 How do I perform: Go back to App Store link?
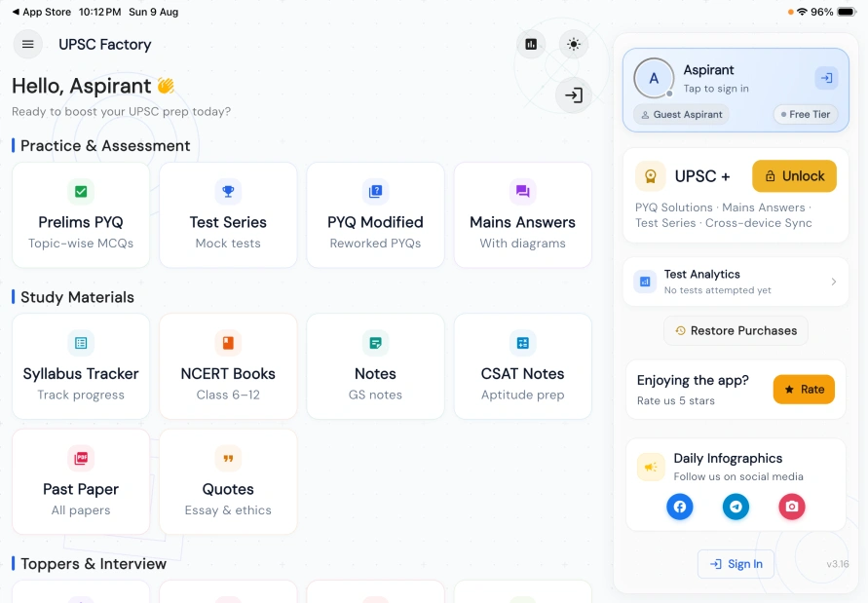(42, 12)
